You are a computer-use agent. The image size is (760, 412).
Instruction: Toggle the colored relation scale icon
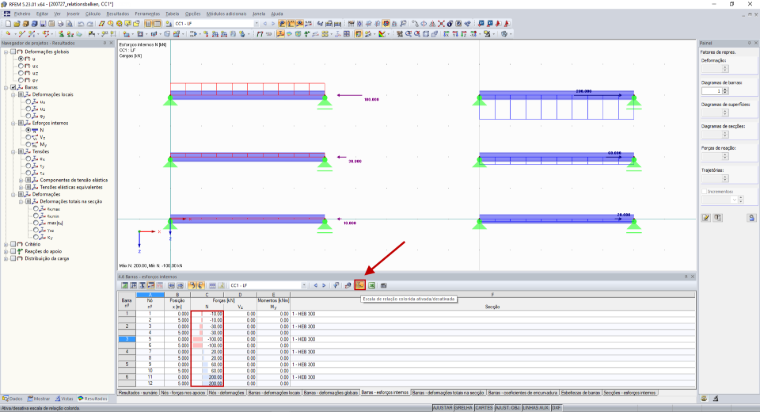[x=360, y=285]
